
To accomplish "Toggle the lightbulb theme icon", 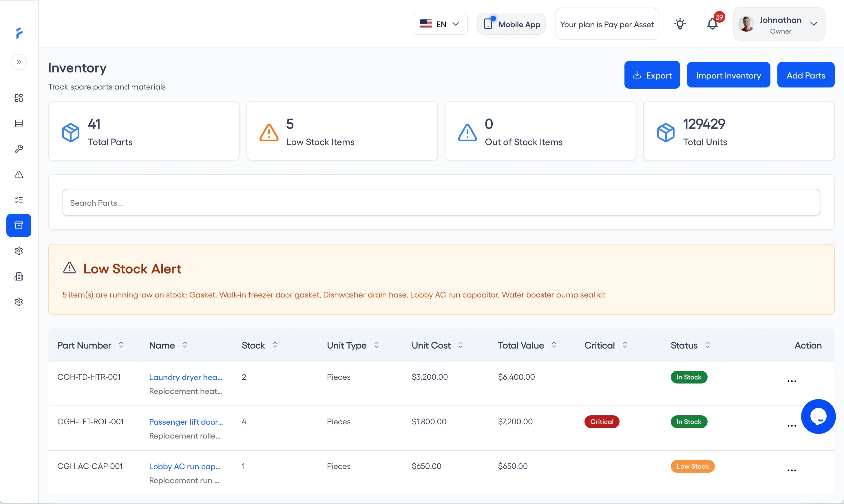I will [680, 24].
